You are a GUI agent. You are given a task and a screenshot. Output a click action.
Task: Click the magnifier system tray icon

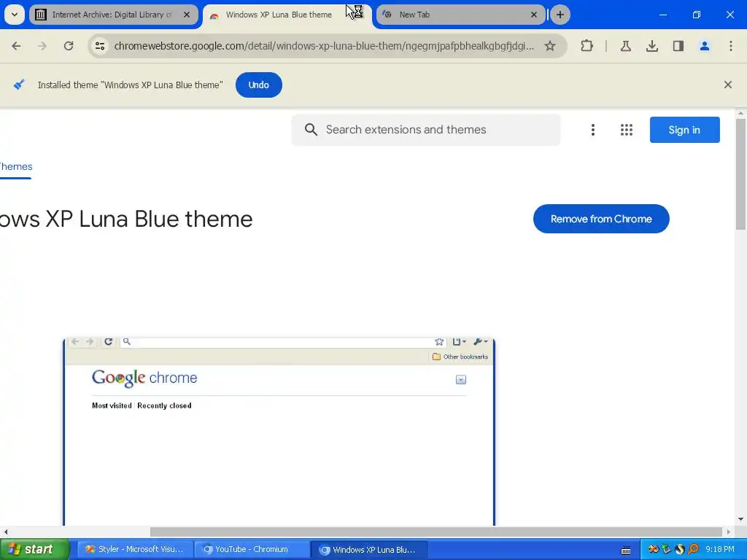(x=693, y=549)
